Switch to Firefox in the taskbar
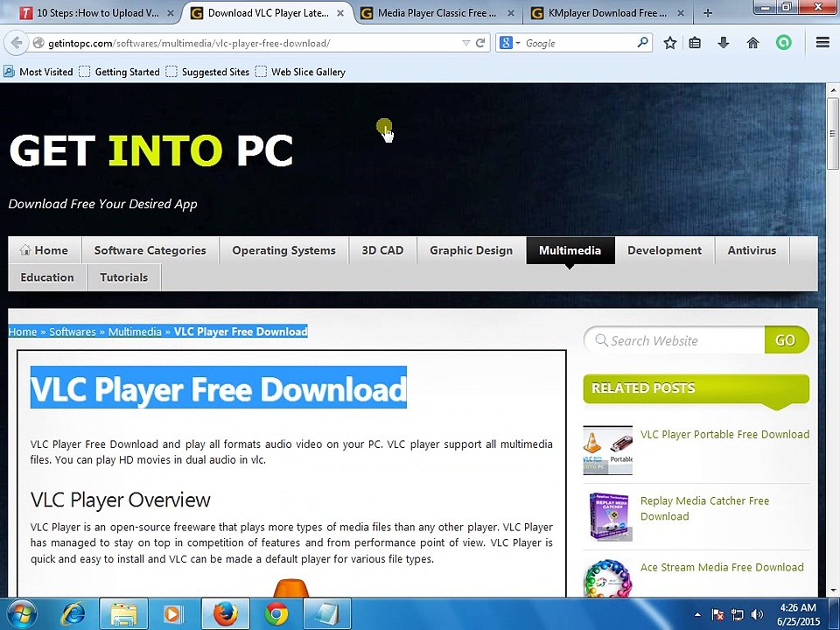Viewport: 840px width, 630px height. pyautogui.click(x=225, y=614)
